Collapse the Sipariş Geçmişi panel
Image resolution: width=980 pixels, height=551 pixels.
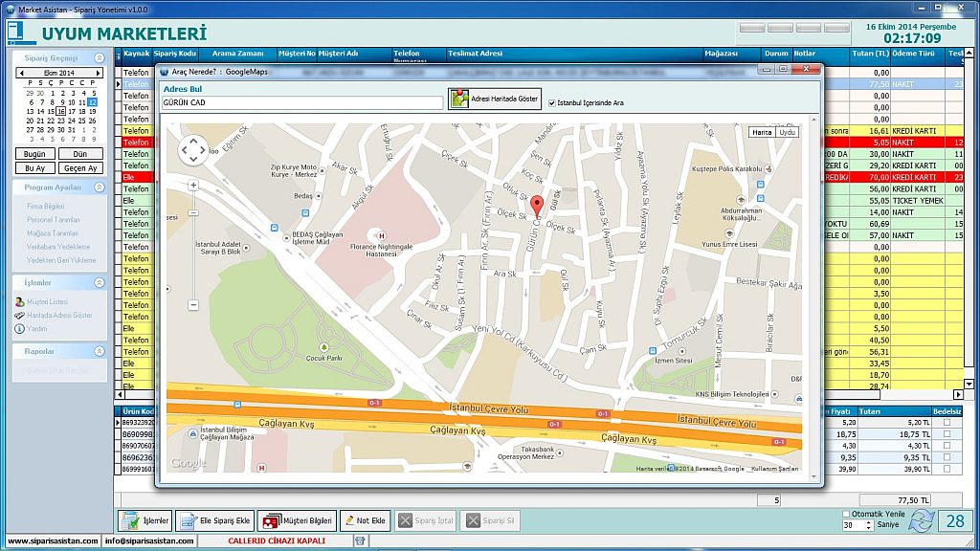point(100,58)
